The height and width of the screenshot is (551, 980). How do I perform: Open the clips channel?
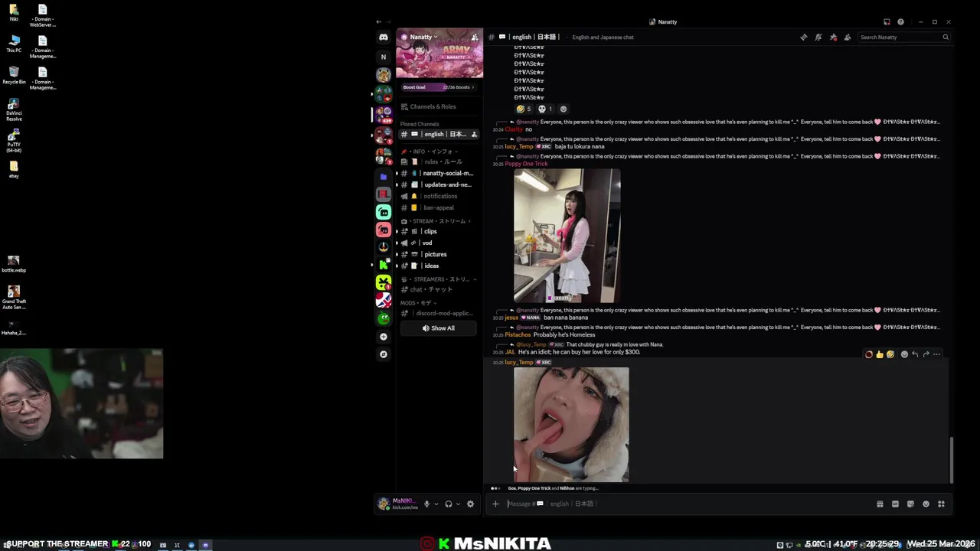[x=439, y=231]
